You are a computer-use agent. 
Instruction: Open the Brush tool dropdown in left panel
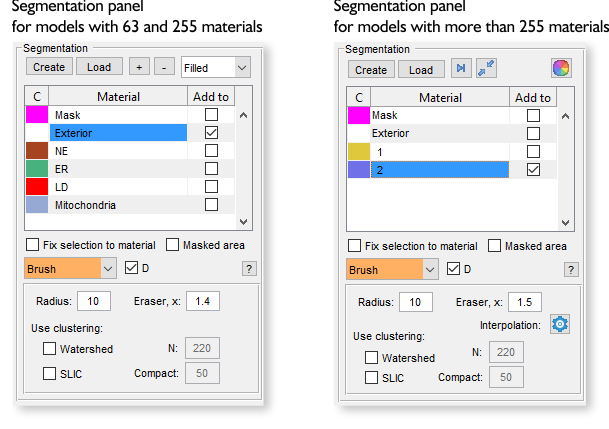[x=71, y=269]
